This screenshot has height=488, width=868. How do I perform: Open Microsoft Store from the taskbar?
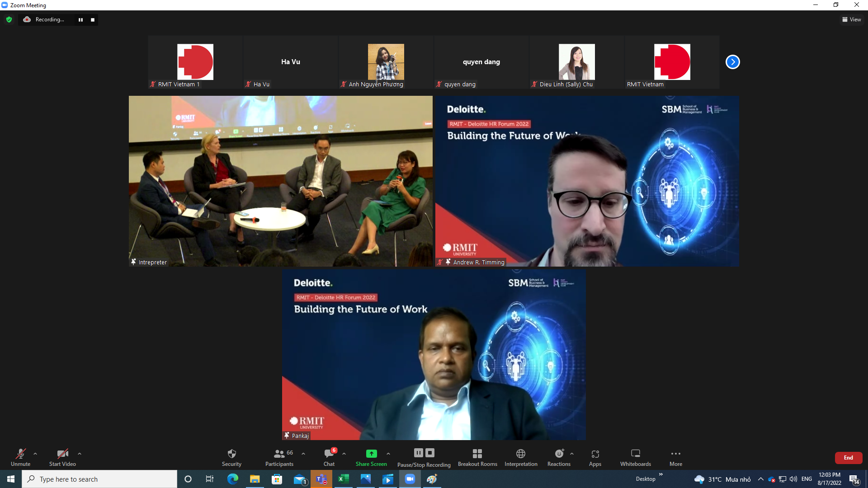pyautogui.click(x=277, y=479)
